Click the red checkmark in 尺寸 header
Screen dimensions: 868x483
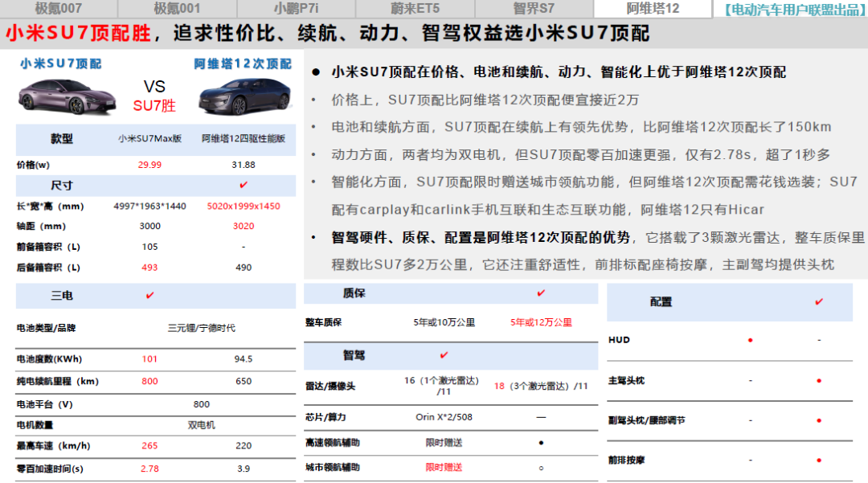pos(244,185)
